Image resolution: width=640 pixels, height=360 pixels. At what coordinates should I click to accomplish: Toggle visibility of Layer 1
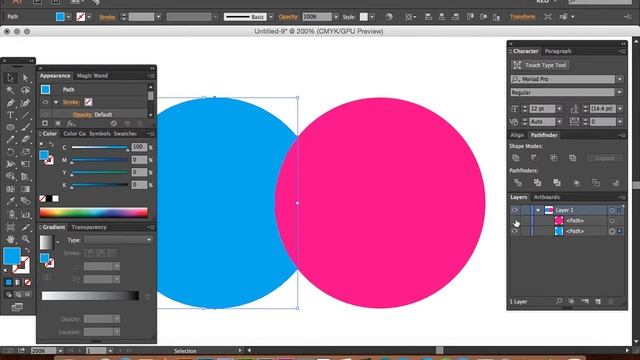tap(515, 210)
